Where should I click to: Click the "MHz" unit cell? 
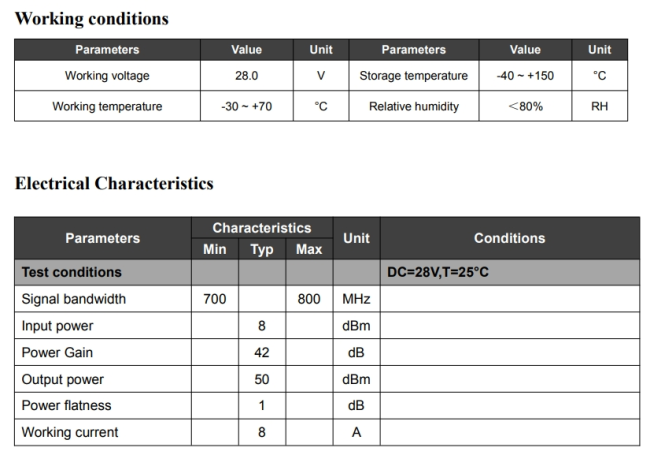tap(356, 299)
